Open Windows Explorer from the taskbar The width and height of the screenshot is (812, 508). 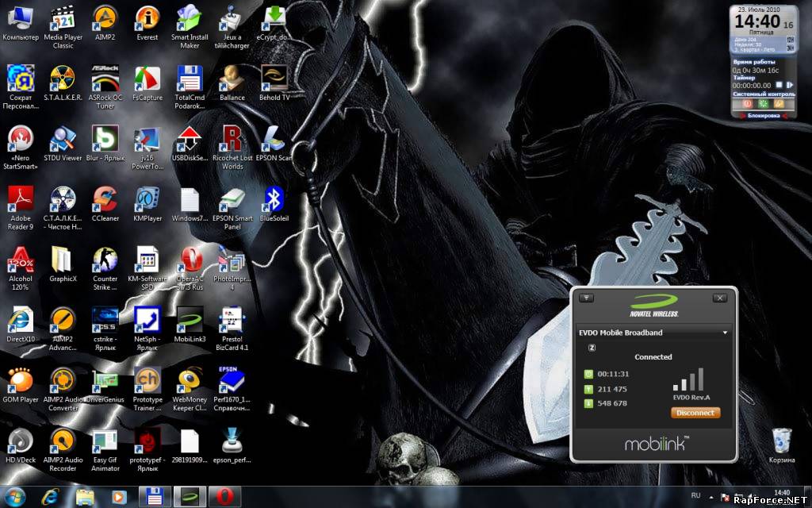point(85,497)
